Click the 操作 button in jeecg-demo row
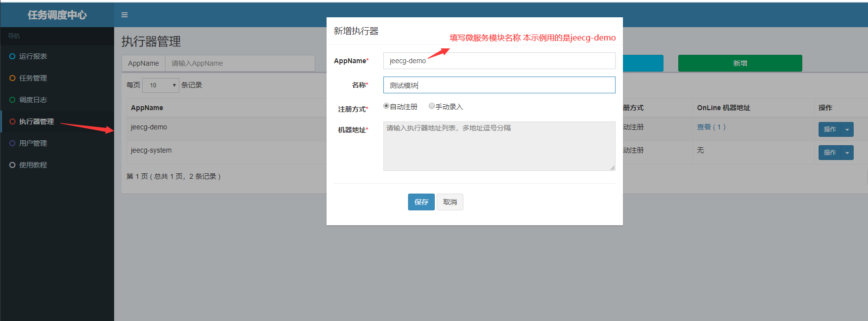The width and height of the screenshot is (868, 321). (x=830, y=129)
